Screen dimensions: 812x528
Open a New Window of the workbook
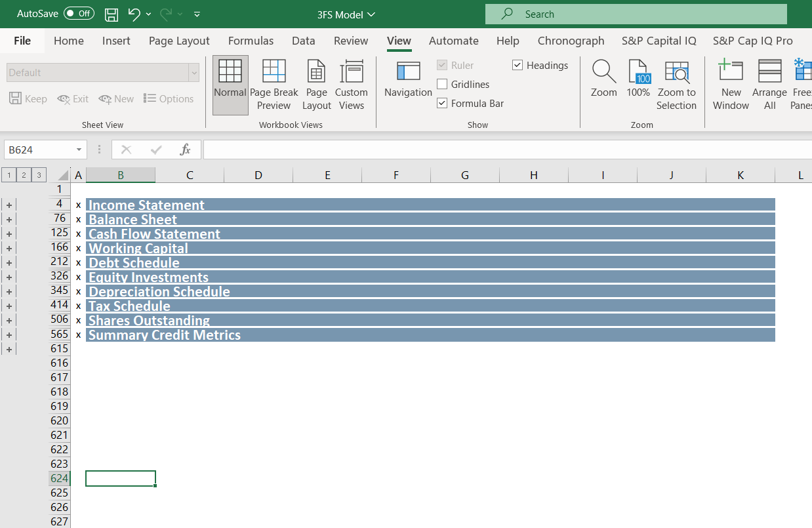click(730, 84)
